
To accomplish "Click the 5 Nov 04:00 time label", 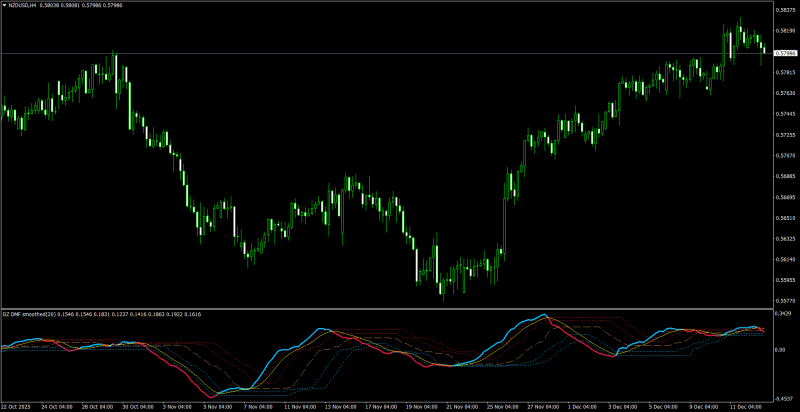I will 218,407.
